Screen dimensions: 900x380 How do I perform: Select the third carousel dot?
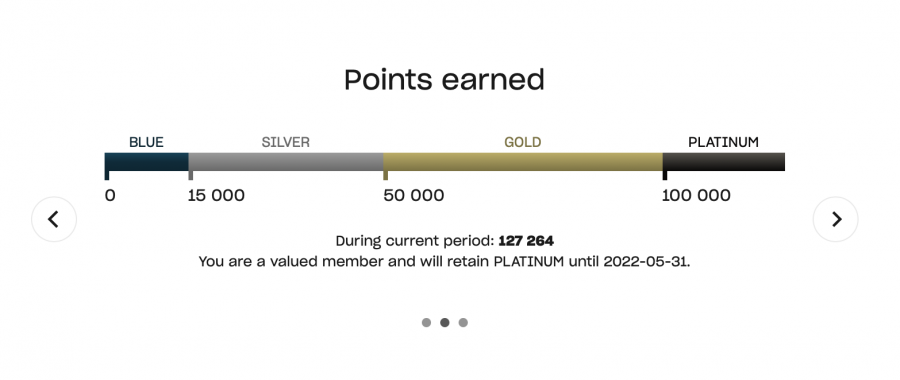463,323
